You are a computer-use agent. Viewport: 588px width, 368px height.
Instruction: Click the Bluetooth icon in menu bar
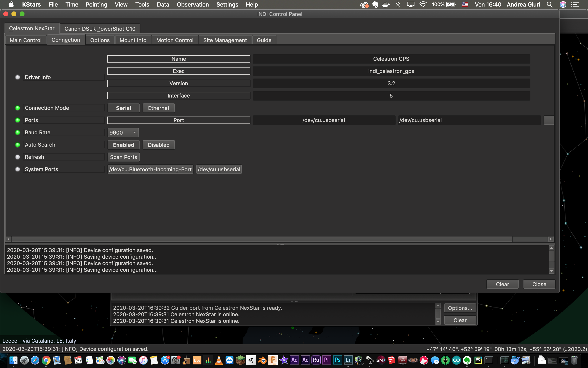pos(398,4)
